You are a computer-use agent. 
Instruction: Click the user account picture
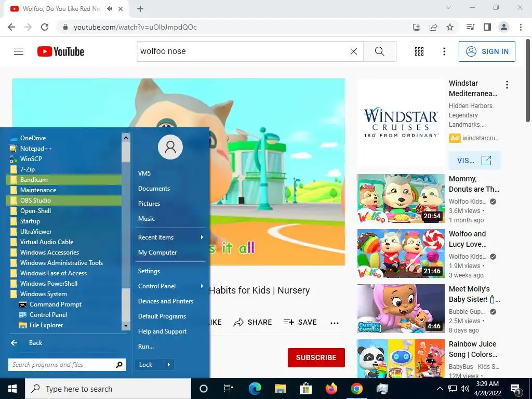170,147
